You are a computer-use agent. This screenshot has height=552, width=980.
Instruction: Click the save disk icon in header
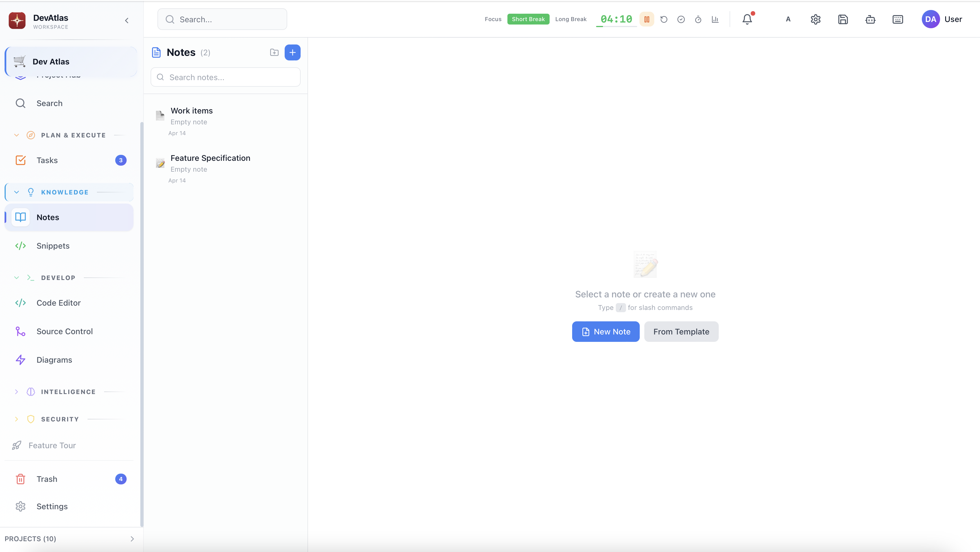[x=843, y=19]
